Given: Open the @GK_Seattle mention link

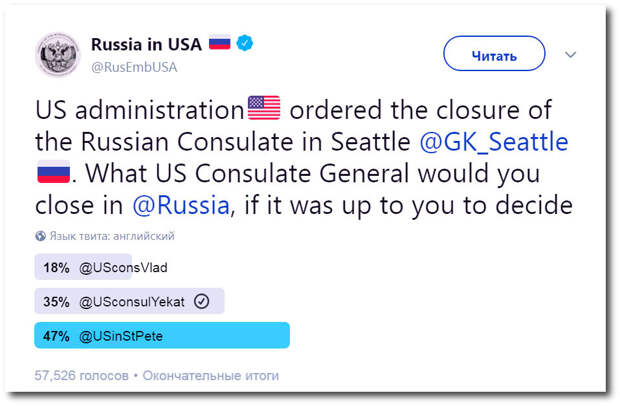Looking at the screenshot, I should [x=493, y=142].
